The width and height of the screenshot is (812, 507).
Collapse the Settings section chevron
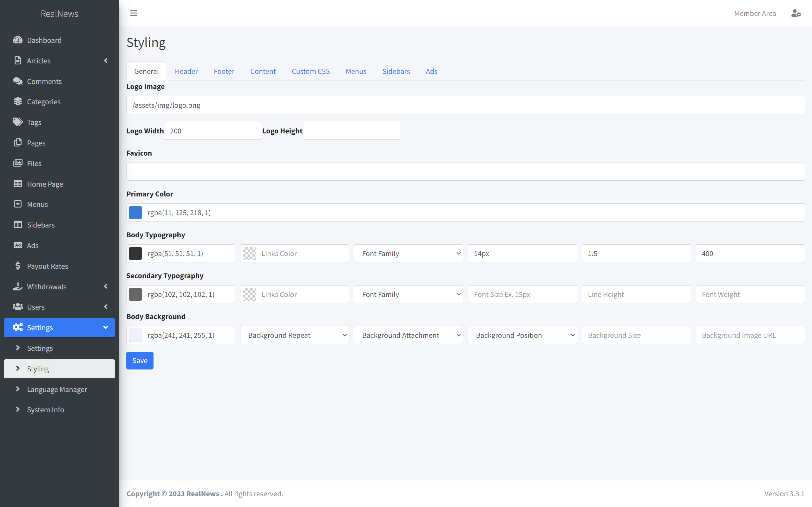[105, 328]
